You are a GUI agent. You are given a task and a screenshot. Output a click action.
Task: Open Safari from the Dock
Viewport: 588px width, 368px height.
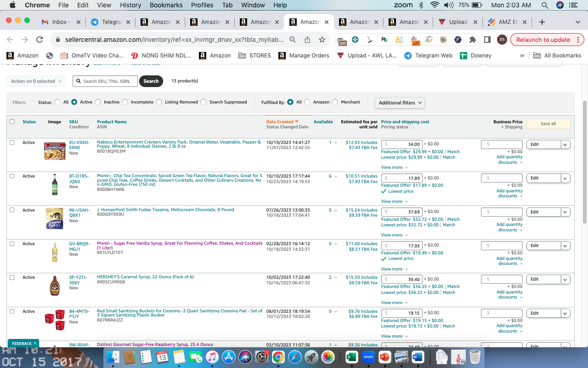click(x=294, y=356)
